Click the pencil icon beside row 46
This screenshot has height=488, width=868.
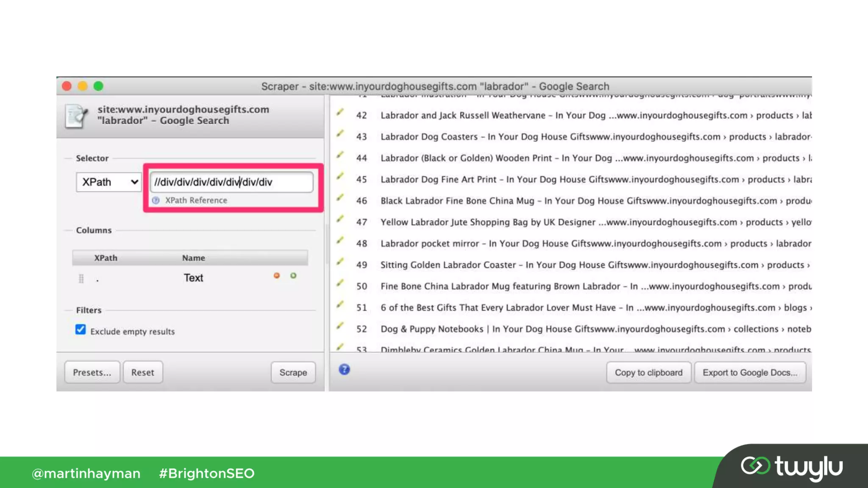pyautogui.click(x=340, y=197)
